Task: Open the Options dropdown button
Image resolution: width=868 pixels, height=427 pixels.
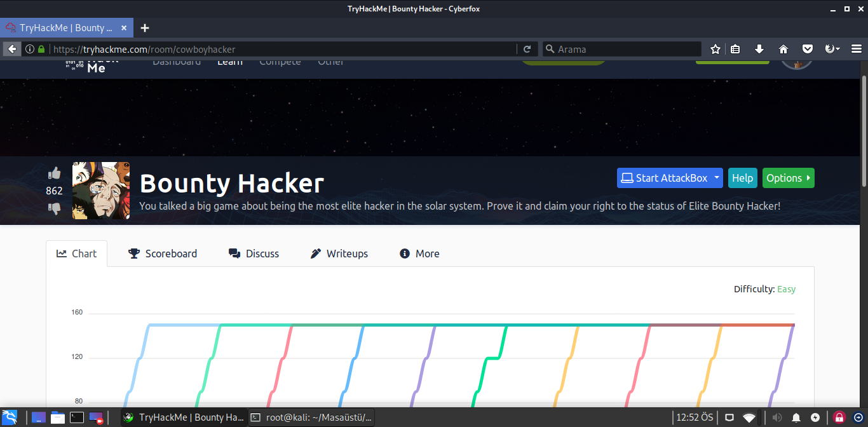Action: pyautogui.click(x=788, y=178)
